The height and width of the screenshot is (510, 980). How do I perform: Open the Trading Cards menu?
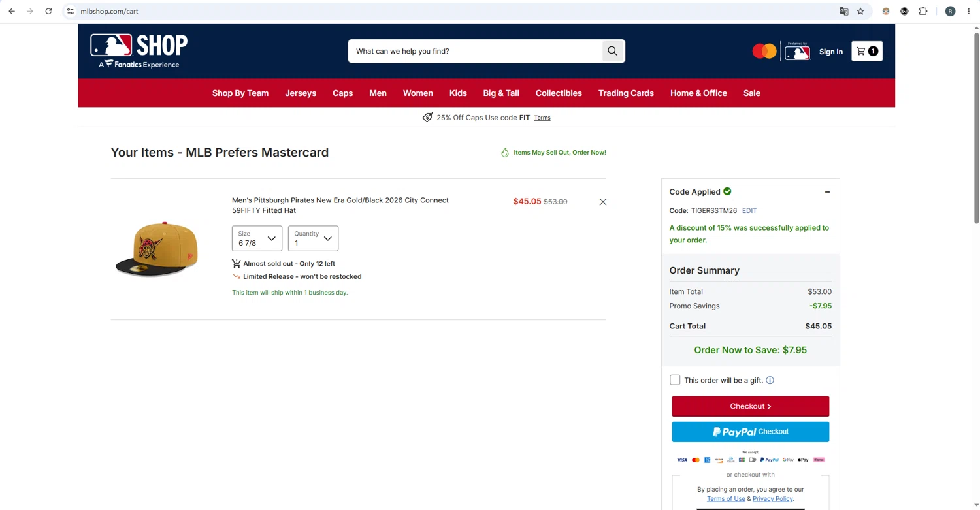point(626,93)
